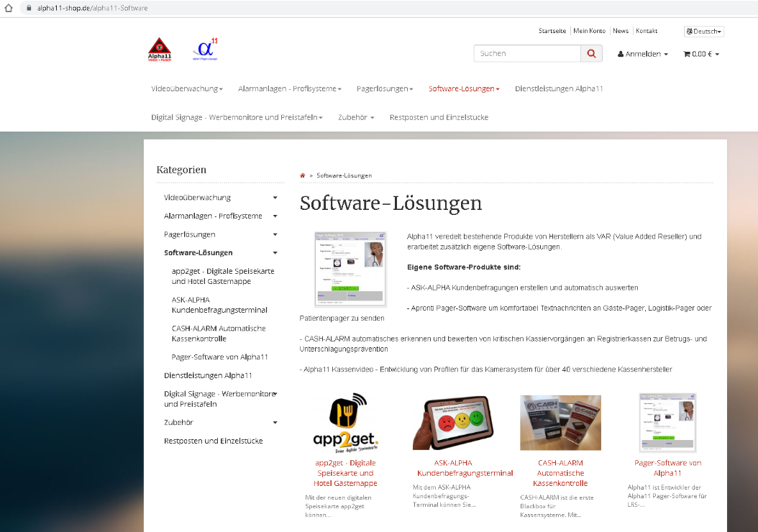Viewport: 758px width, 532px height.
Task: Open the Digital Signage top menu
Action: coord(237,117)
